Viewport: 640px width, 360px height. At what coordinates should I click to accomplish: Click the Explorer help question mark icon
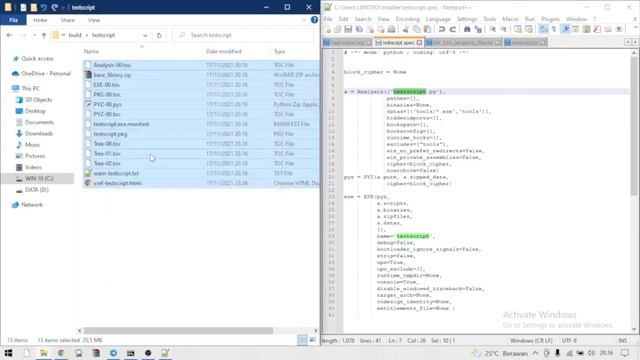point(314,20)
